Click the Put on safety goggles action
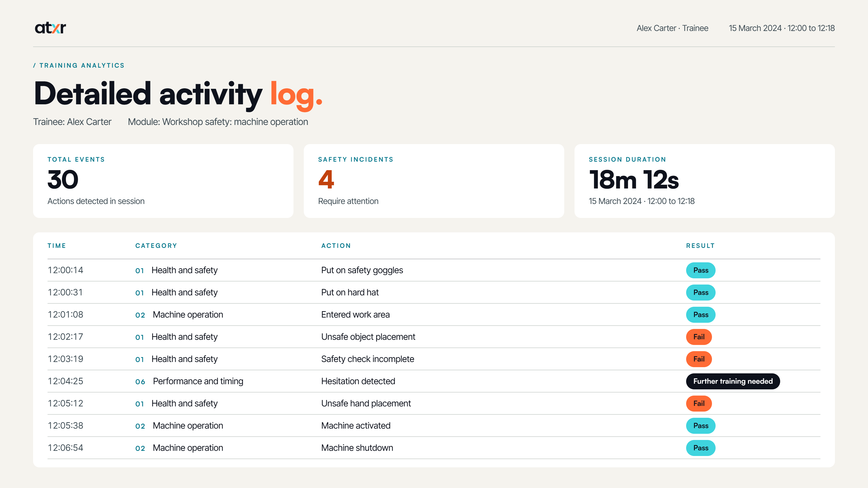The height and width of the screenshot is (488, 868). point(362,270)
